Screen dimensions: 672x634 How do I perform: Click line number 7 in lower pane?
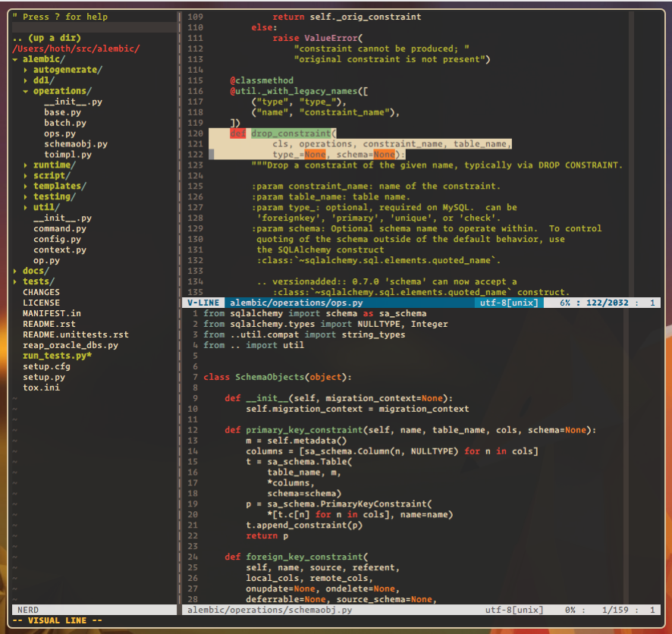[x=196, y=377]
